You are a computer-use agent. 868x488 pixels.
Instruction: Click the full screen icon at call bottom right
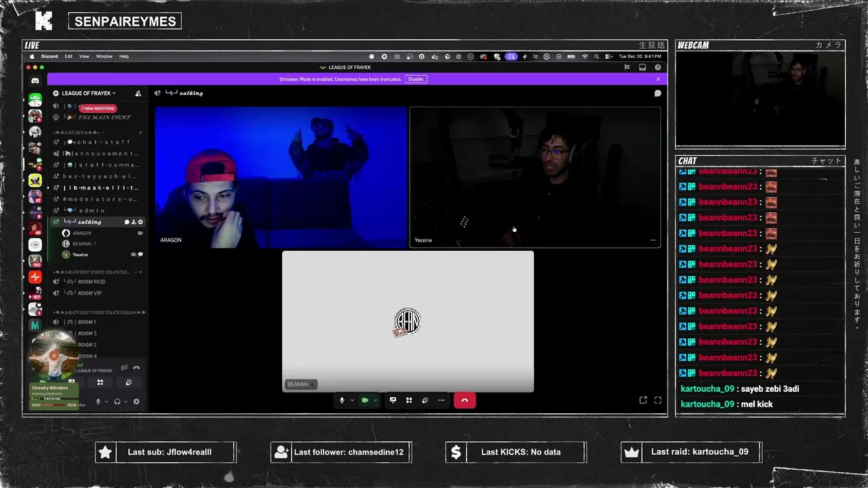(x=658, y=401)
